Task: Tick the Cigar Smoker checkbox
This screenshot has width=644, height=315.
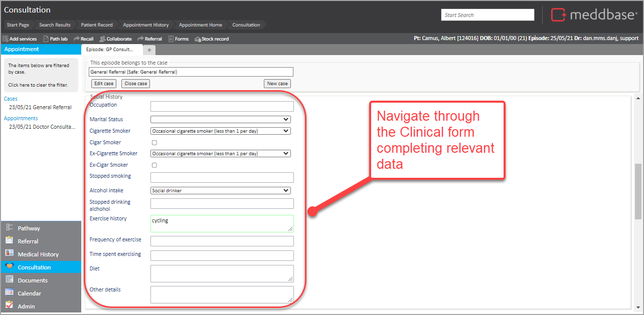Action: click(154, 143)
